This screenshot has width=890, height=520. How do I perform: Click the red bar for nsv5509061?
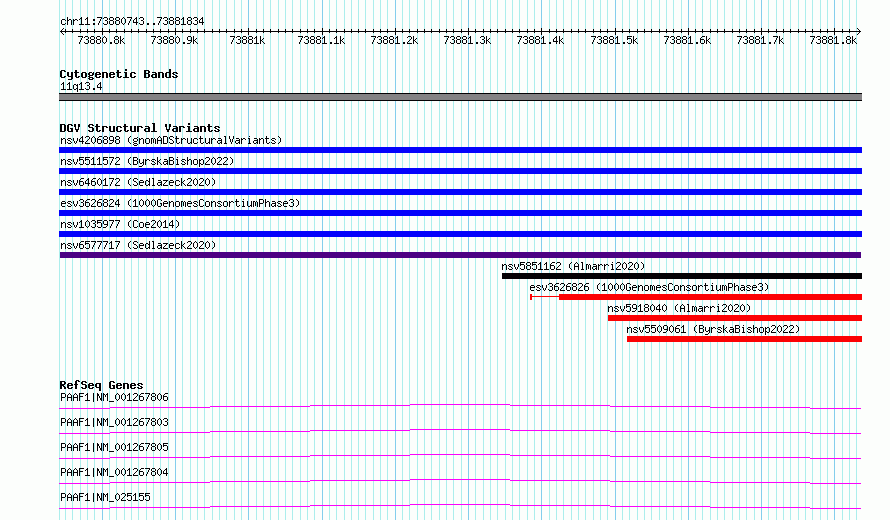pyautogui.click(x=745, y=339)
